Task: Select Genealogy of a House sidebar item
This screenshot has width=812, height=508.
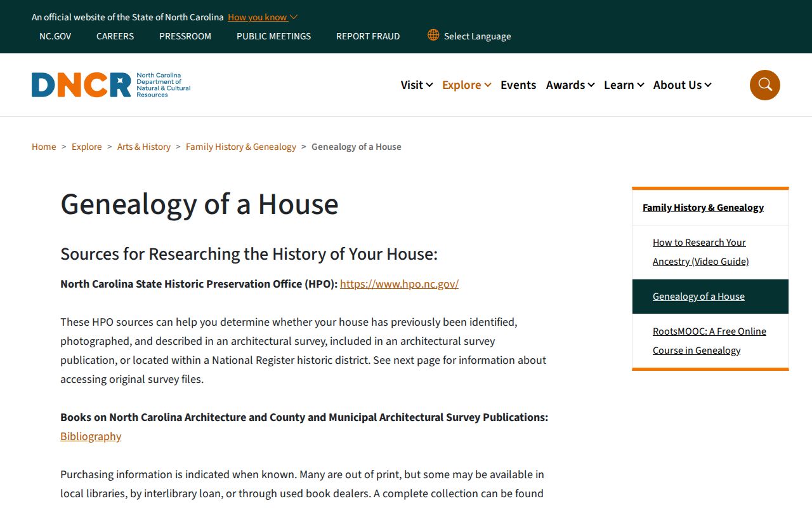Action: pyautogui.click(x=710, y=297)
